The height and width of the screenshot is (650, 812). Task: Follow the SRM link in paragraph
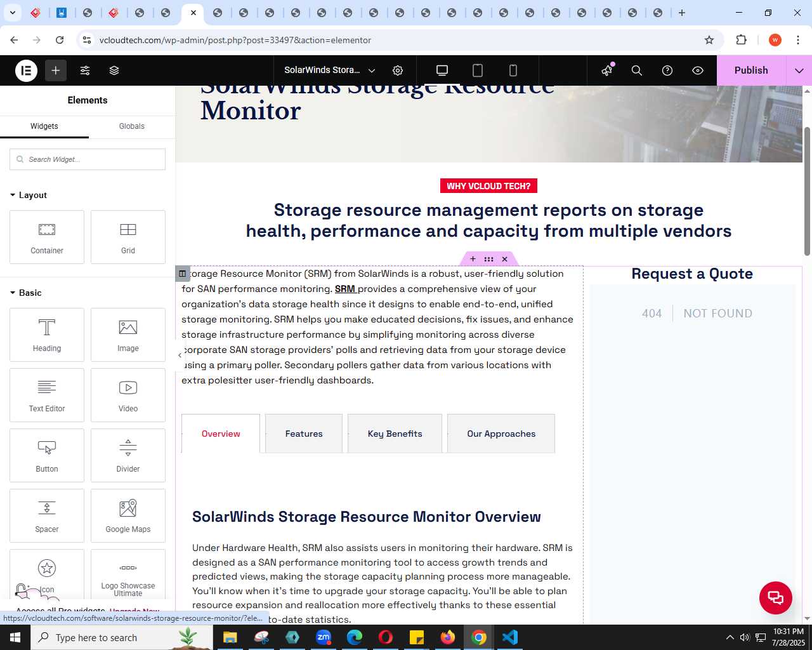345,289
